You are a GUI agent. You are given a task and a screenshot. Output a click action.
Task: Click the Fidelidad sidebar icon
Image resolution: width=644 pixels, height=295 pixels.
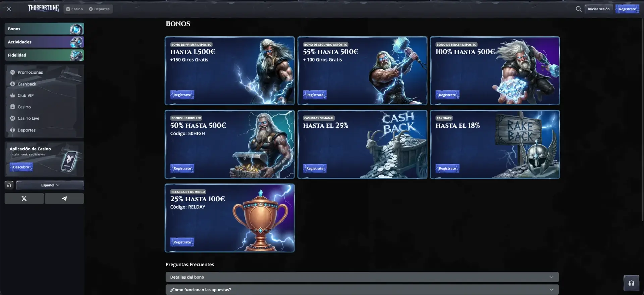pos(76,55)
